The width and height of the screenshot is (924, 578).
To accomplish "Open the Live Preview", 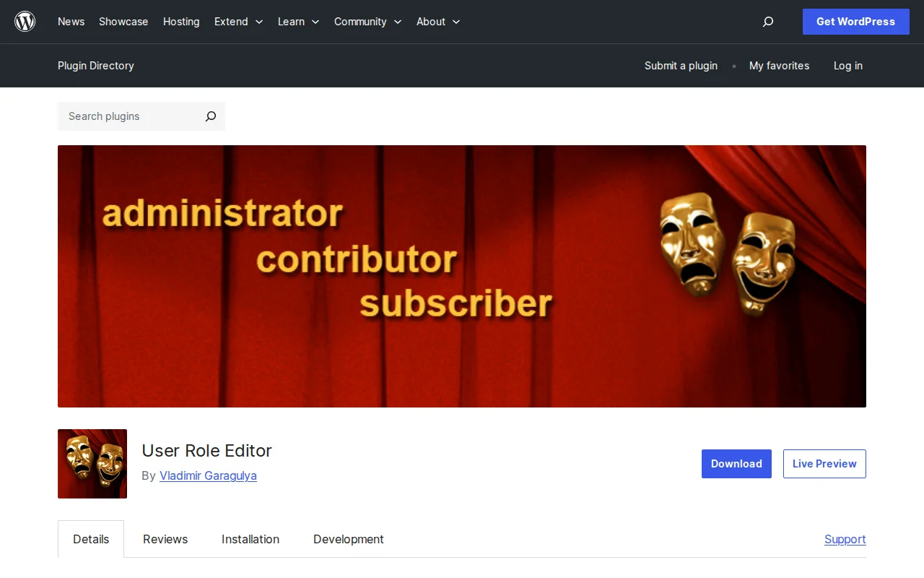I will click(824, 463).
